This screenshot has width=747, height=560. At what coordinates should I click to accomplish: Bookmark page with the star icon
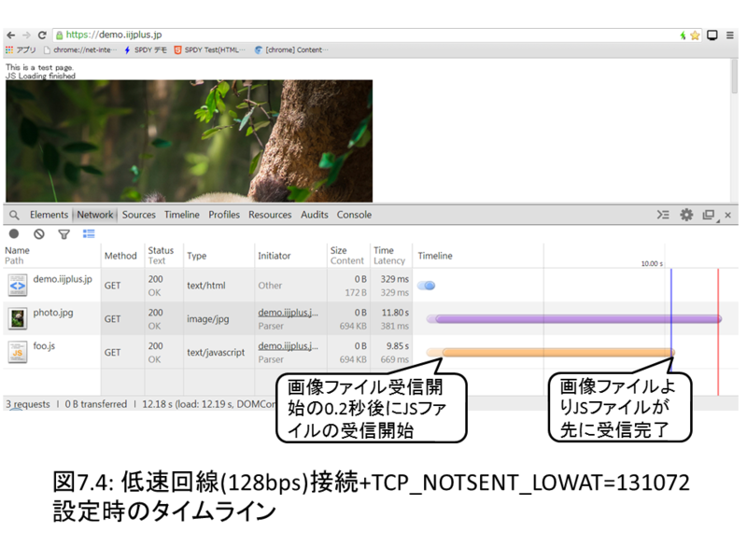(x=695, y=35)
